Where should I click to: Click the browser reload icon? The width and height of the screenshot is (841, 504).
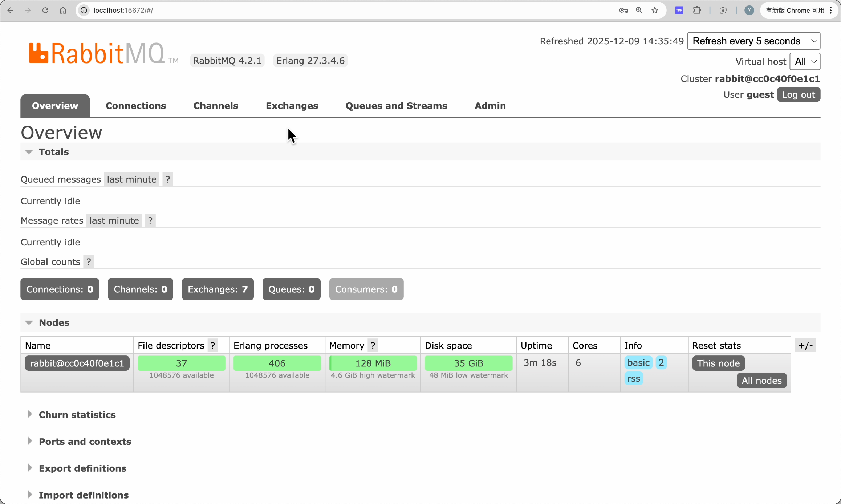pos(45,10)
